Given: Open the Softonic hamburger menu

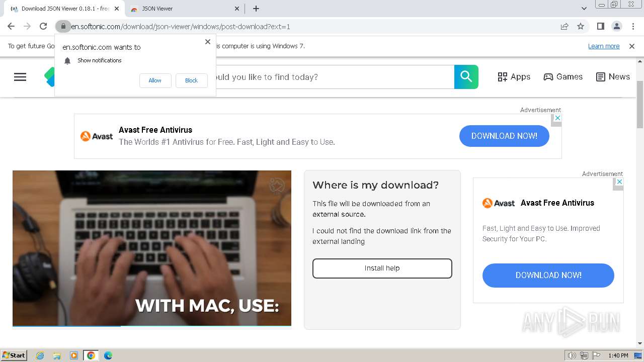Looking at the screenshot, I should click(x=20, y=77).
